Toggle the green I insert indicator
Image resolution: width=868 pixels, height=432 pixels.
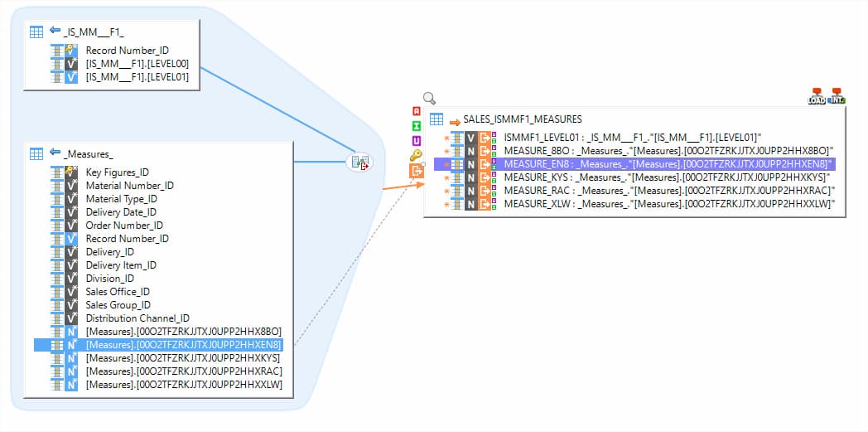coord(417,126)
